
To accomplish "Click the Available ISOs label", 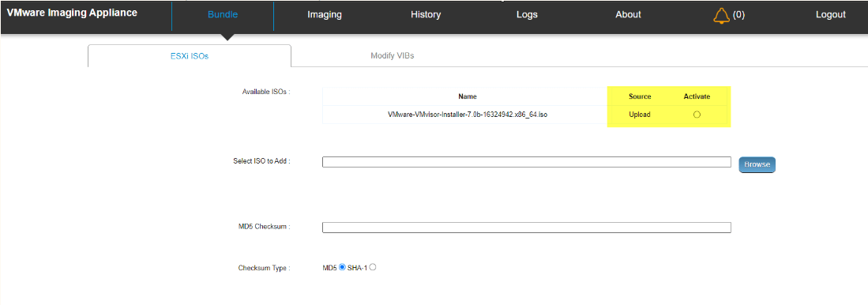I will (266, 92).
